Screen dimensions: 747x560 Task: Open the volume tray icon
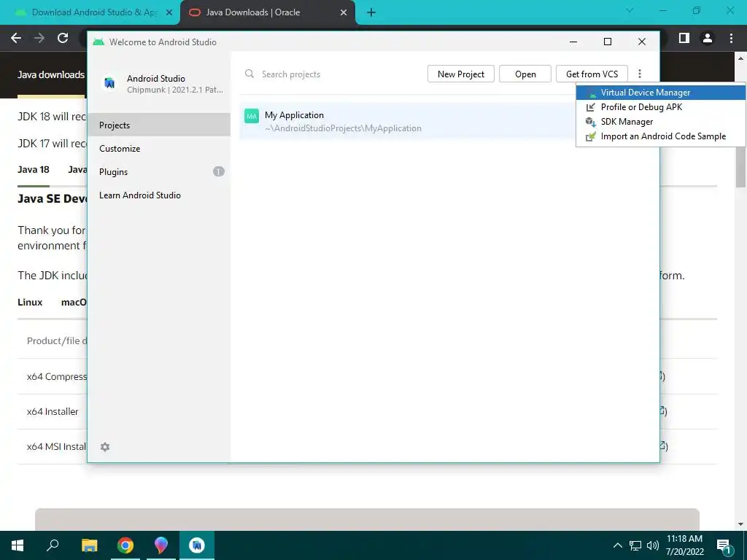(x=653, y=545)
